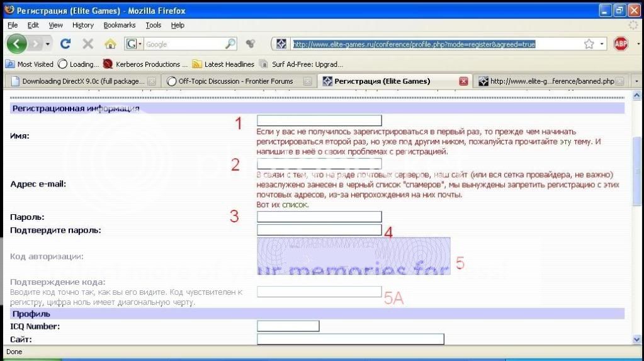
Task: Reload the page with the refresh icon
Action: tap(65, 44)
